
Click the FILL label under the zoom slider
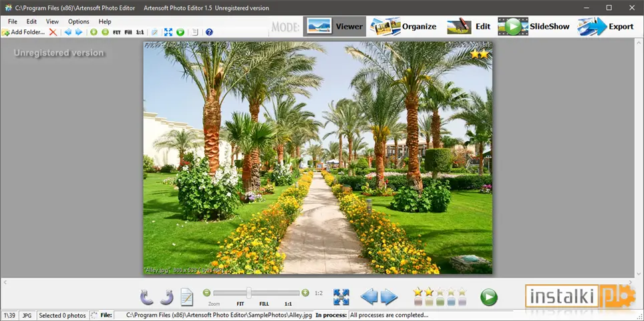click(264, 304)
